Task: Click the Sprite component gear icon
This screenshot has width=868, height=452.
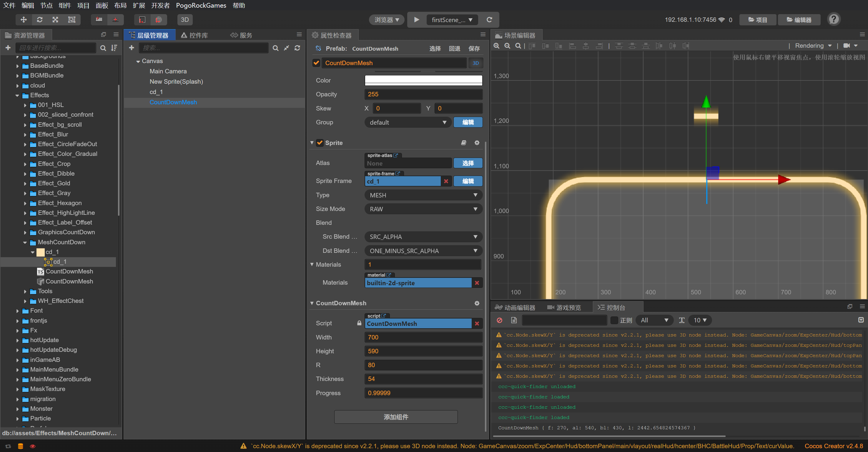Action: [477, 143]
